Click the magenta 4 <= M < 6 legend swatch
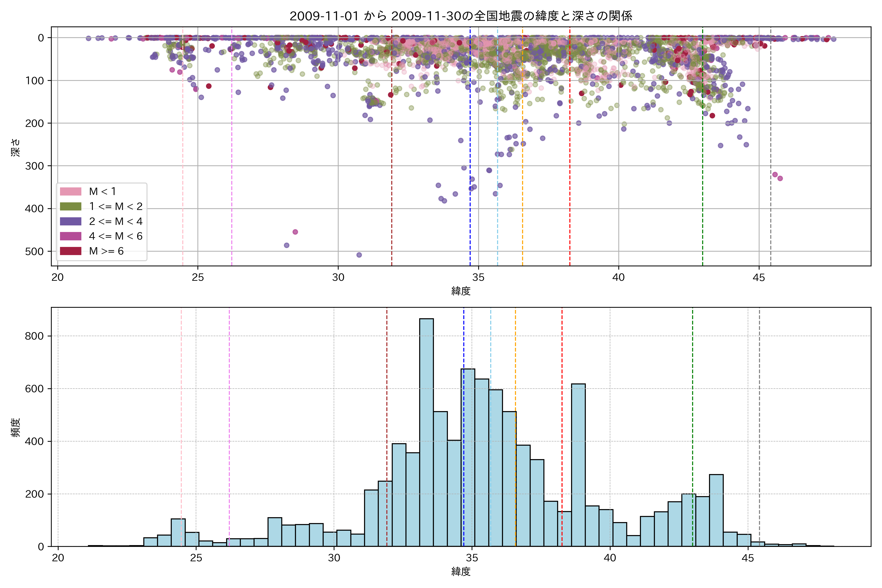882x588 pixels. [x=71, y=236]
